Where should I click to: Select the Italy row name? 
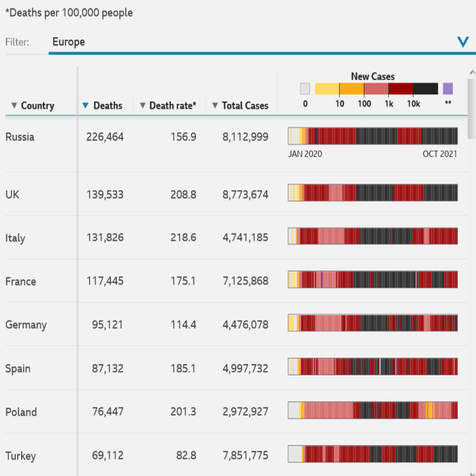tap(15, 238)
